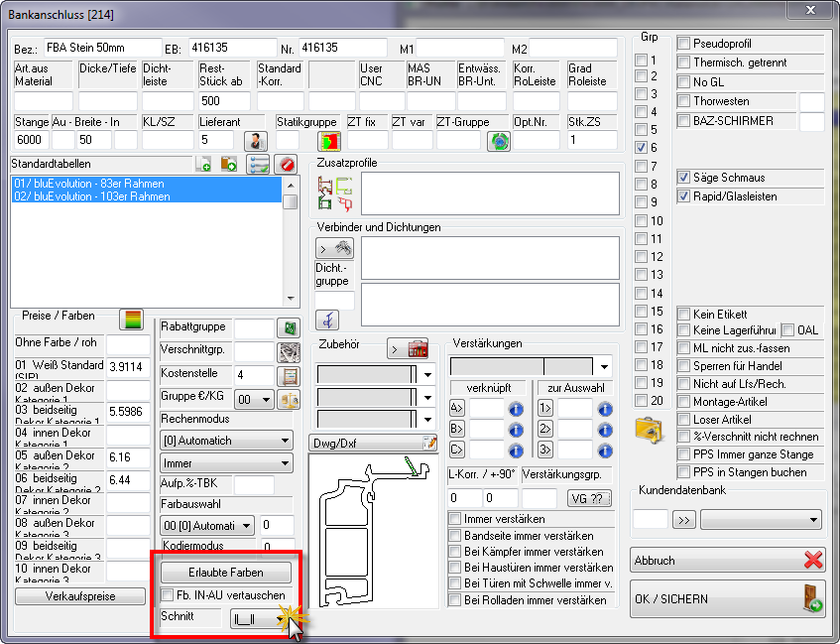
Task: Add a new Standardtabellen entry via document-plus icon
Action: tap(203, 164)
